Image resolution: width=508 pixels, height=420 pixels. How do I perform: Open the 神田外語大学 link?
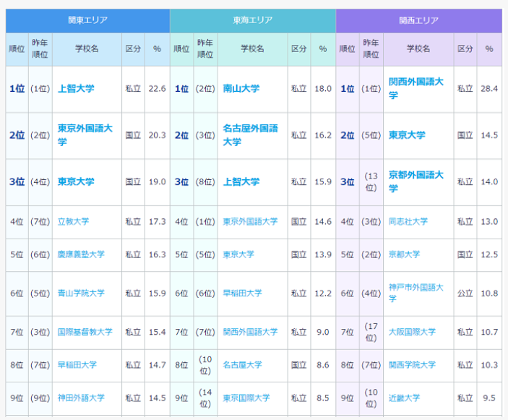tap(81, 398)
